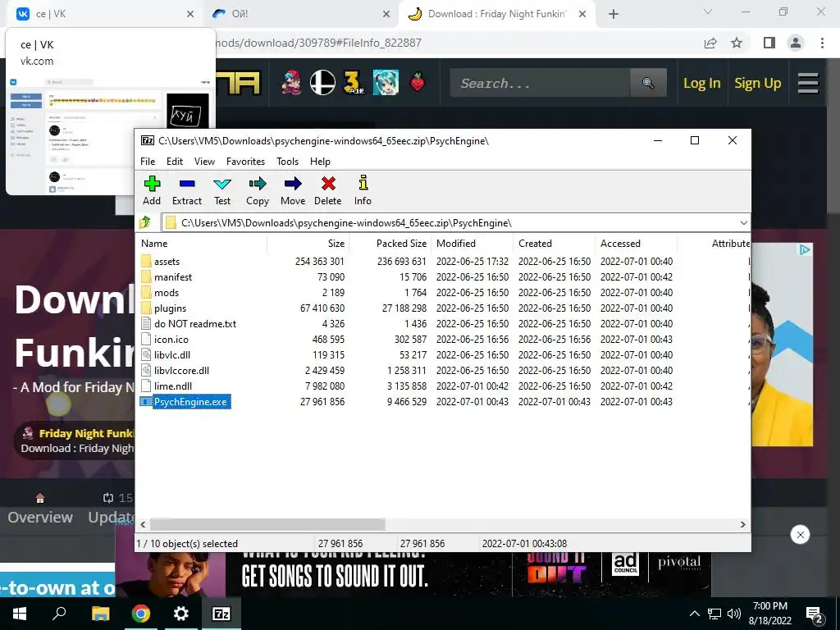Click the website Search field
The height and width of the screenshot is (630, 840).
point(540,83)
